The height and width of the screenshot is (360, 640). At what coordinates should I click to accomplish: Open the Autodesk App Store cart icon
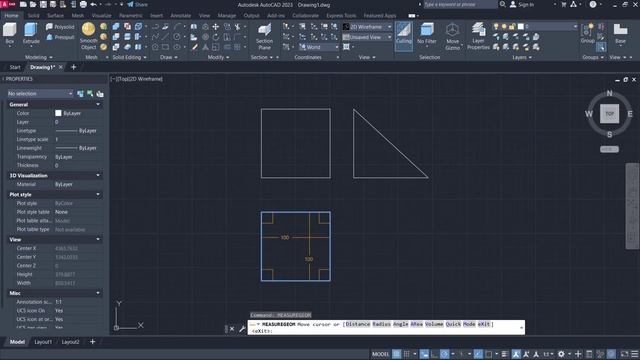(564, 4)
